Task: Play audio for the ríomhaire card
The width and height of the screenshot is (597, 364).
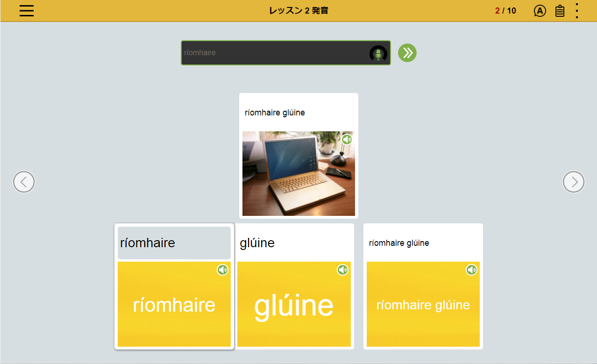Action: click(x=222, y=270)
